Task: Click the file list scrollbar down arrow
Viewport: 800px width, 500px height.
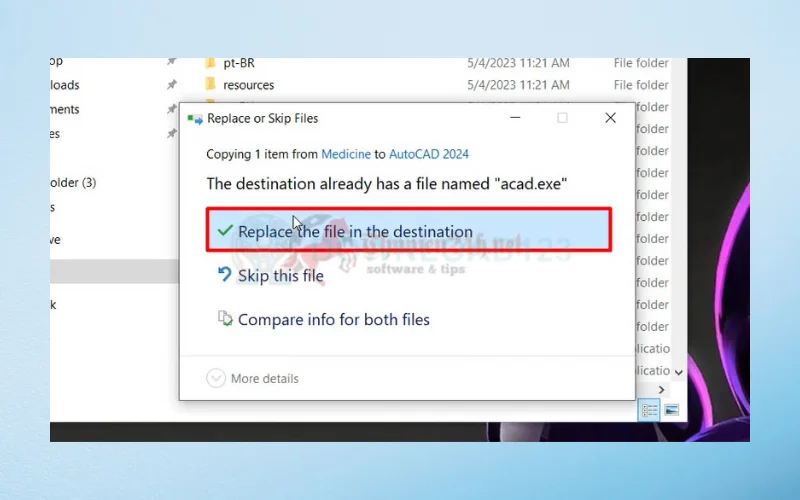Action: [x=679, y=371]
